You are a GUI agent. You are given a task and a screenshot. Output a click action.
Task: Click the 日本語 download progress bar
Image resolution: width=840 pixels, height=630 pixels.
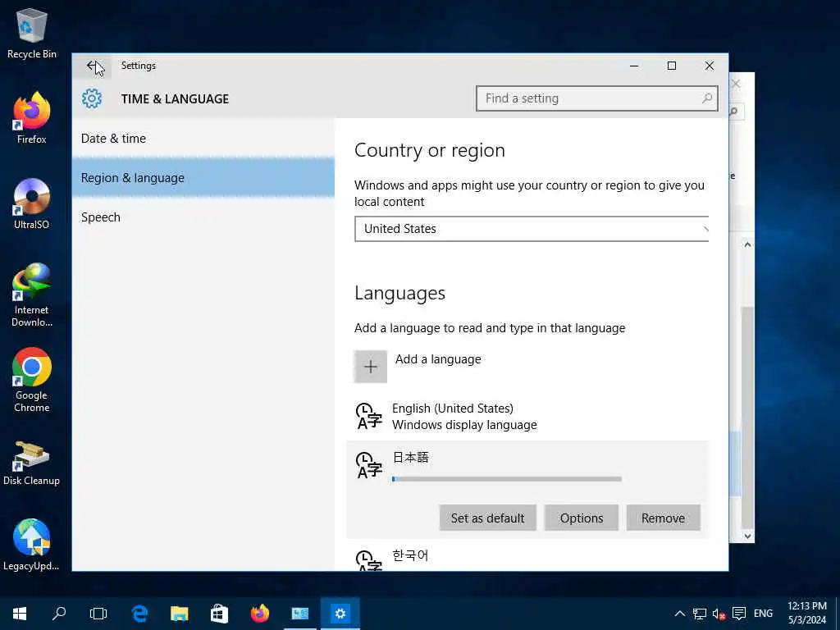(x=507, y=479)
